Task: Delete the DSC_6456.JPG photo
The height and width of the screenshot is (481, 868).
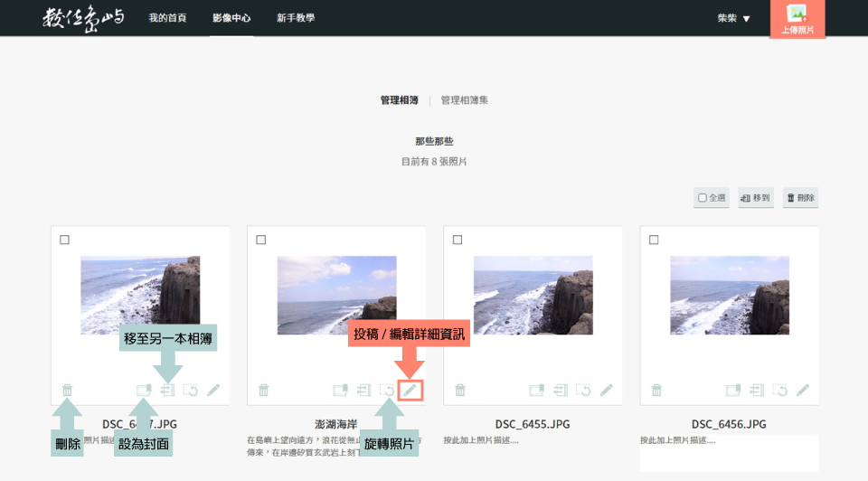Action: 656,390
